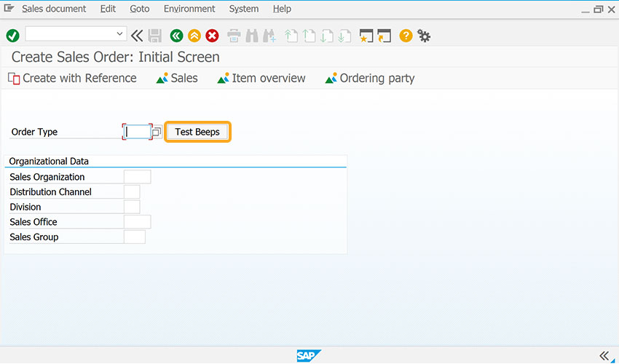Image resolution: width=619 pixels, height=364 pixels.
Task: Open the Customize Local Layout gear icon
Action: click(424, 36)
